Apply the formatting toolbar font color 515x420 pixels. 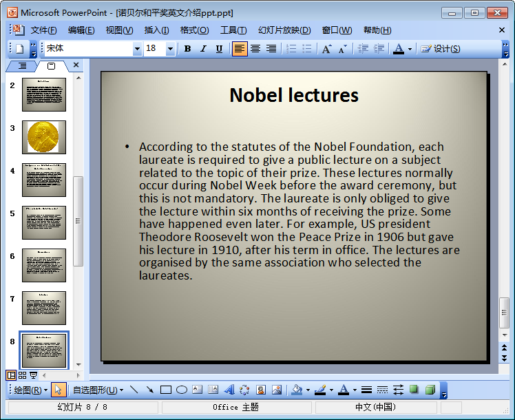coord(399,49)
